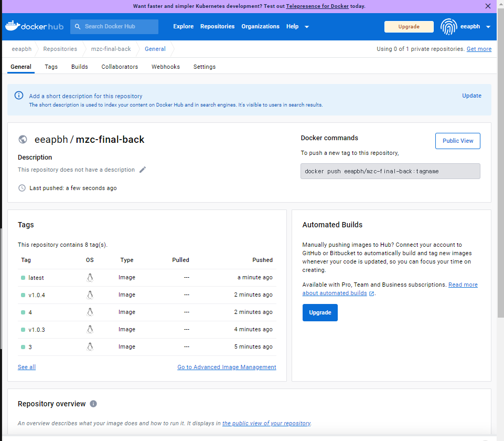Image resolution: width=504 pixels, height=441 pixels.
Task: Click blue Upgrade button under Automated Builds
Action: pyautogui.click(x=320, y=312)
